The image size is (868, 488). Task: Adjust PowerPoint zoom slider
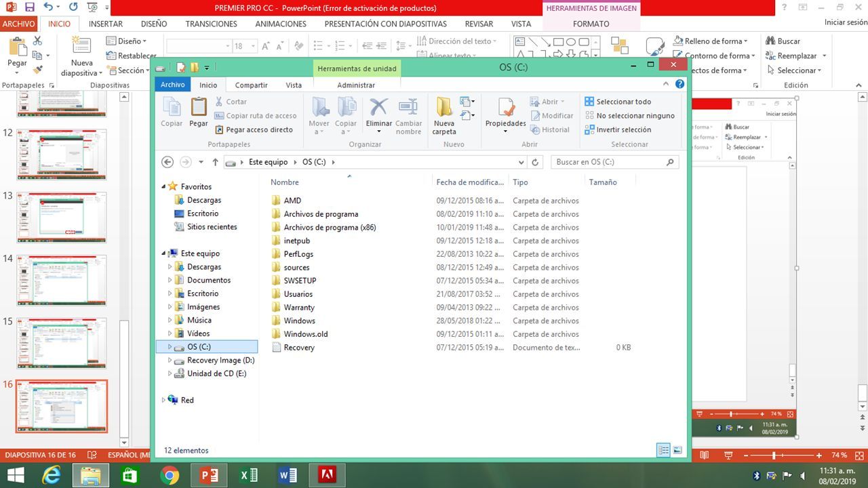point(774,455)
